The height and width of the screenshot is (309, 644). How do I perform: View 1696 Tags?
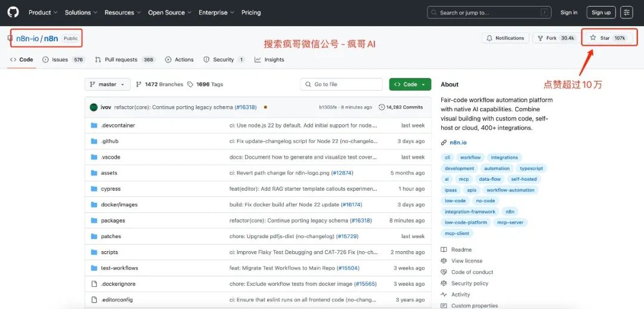[205, 84]
